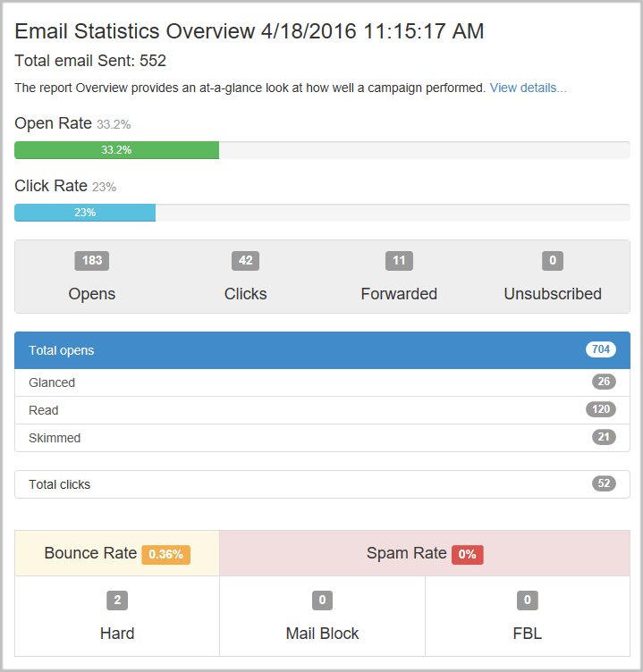643x672 pixels.
Task: Click the 704 total opens badge
Action: pos(601,349)
